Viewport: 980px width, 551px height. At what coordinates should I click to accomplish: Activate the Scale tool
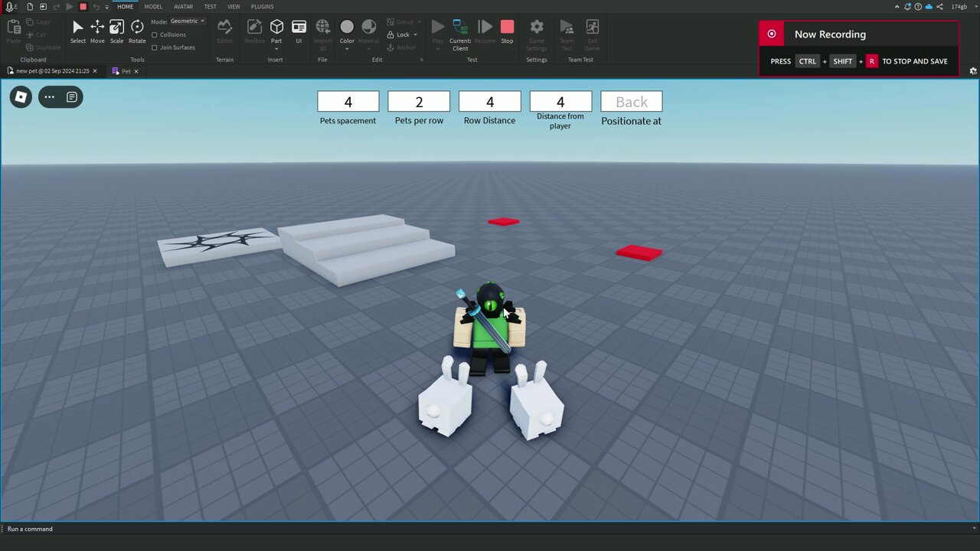click(116, 31)
